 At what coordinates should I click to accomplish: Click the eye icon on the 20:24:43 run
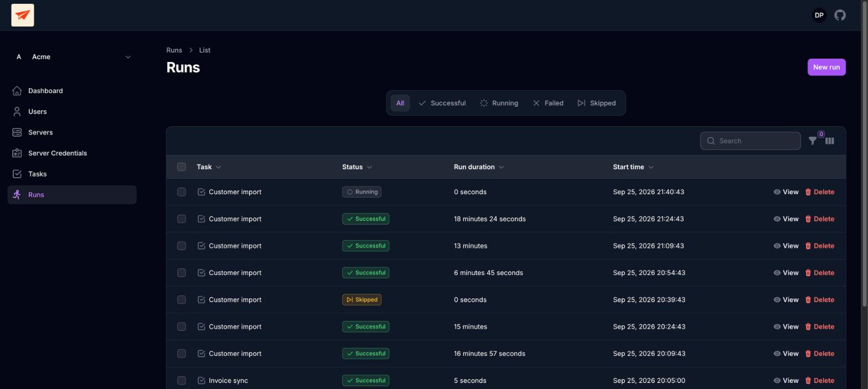pyautogui.click(x=777, y=326)
